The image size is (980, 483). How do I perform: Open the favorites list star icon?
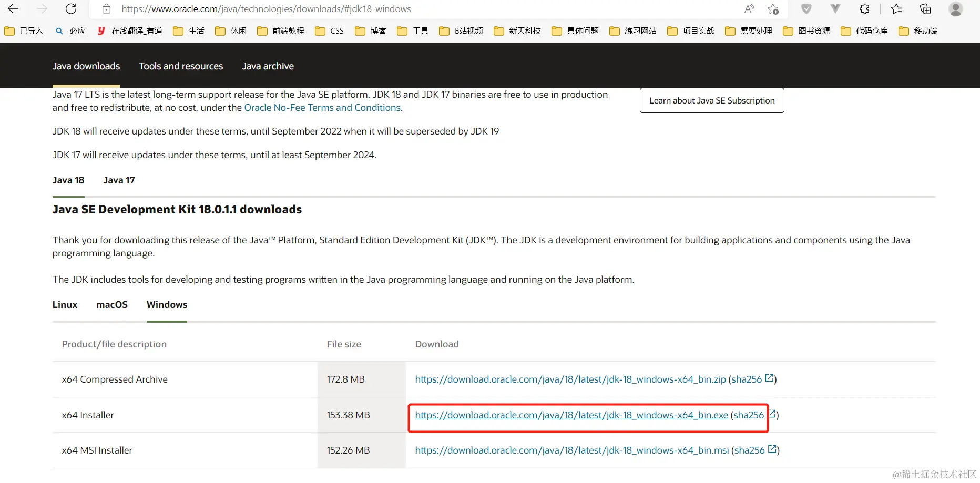896,9
